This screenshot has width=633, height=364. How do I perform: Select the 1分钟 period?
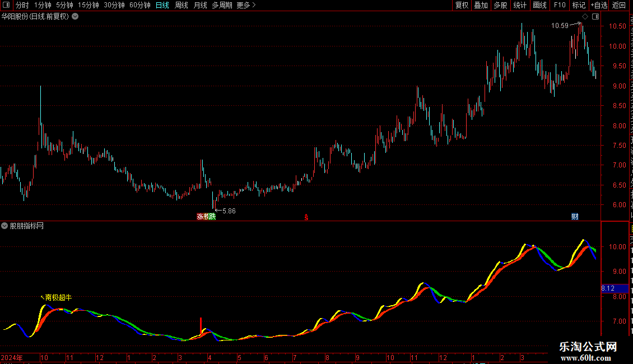tap(43, 5)
